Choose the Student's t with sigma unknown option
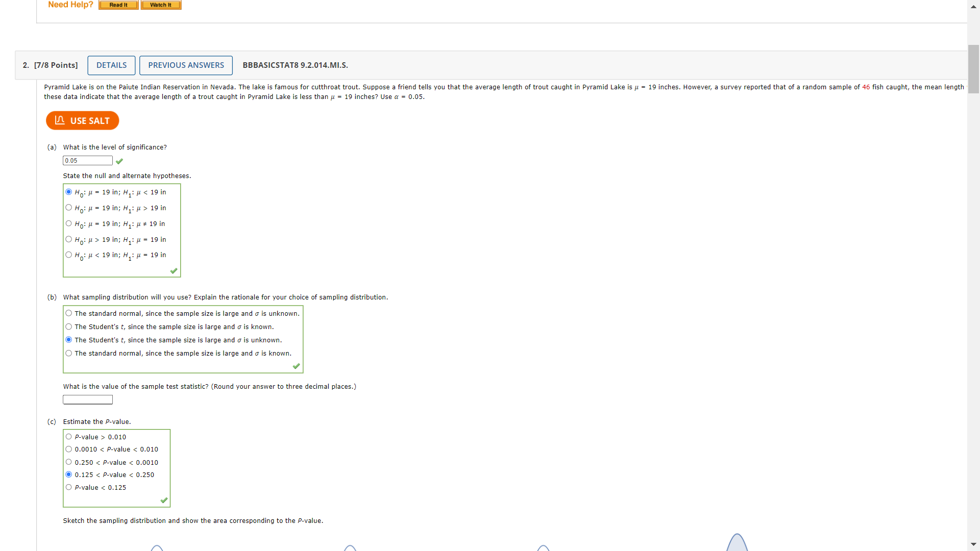 pyautogui.click(x=69, y=339)
